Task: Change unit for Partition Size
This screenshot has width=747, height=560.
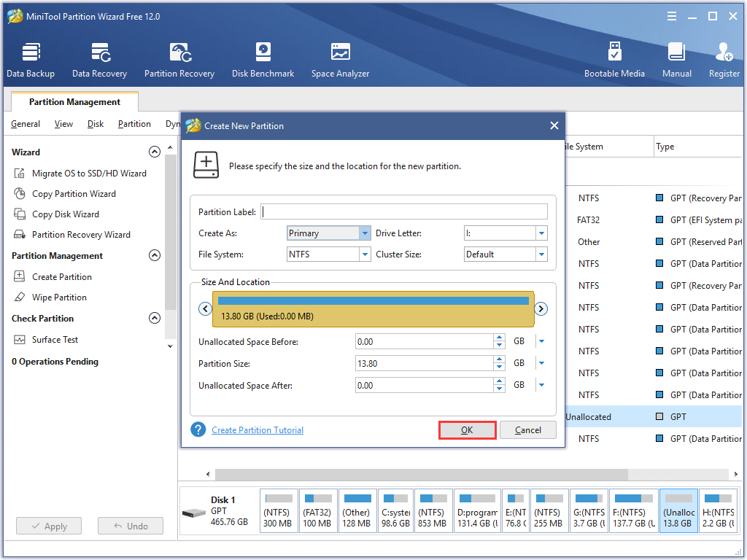Action: click(542, 363)
